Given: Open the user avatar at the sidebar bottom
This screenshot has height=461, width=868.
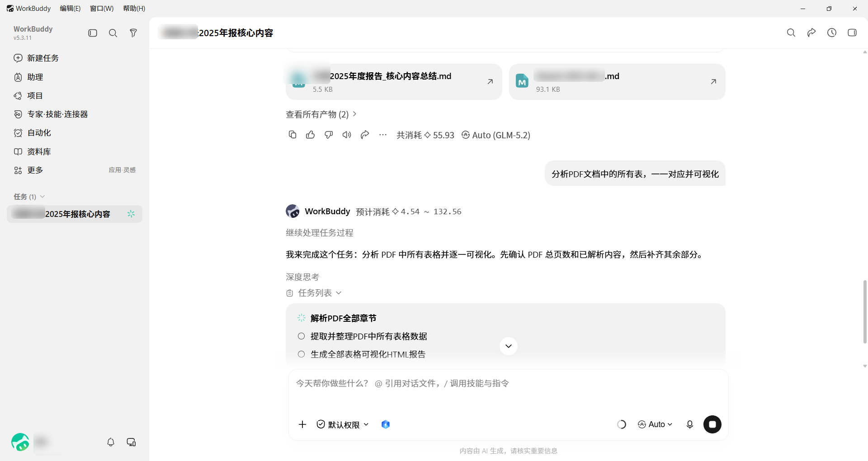Looking at the screenshot, I should tap(20, 442).
